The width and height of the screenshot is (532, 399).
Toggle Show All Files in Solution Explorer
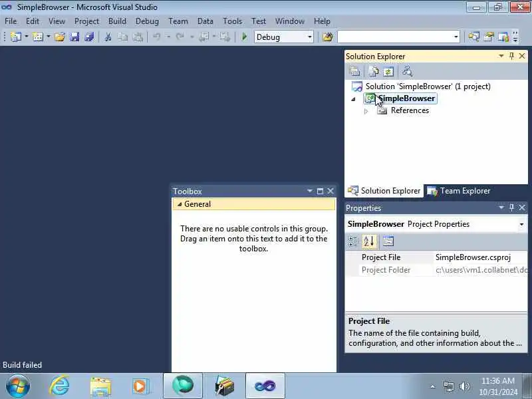pyautogui.click(x=374, y=71)
